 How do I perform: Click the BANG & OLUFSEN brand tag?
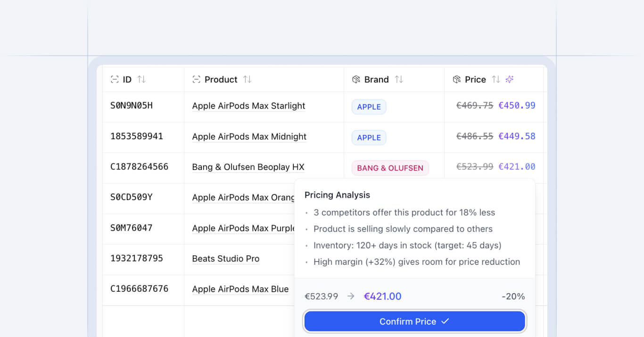(390, 168)
